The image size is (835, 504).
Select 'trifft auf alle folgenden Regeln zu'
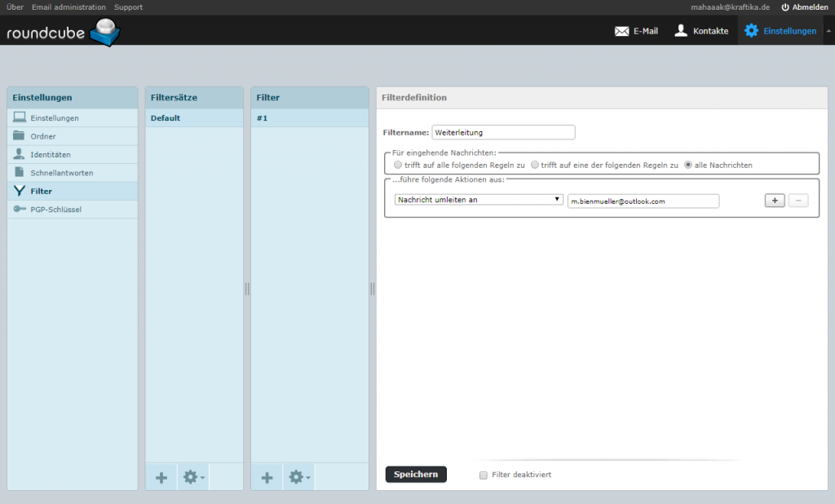398,165
